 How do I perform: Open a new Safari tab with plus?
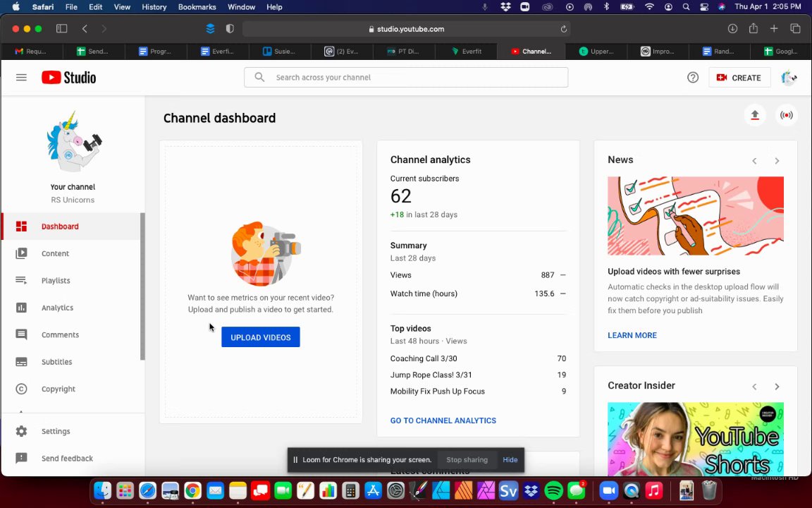pyautogui.click(x=774, y=29)
